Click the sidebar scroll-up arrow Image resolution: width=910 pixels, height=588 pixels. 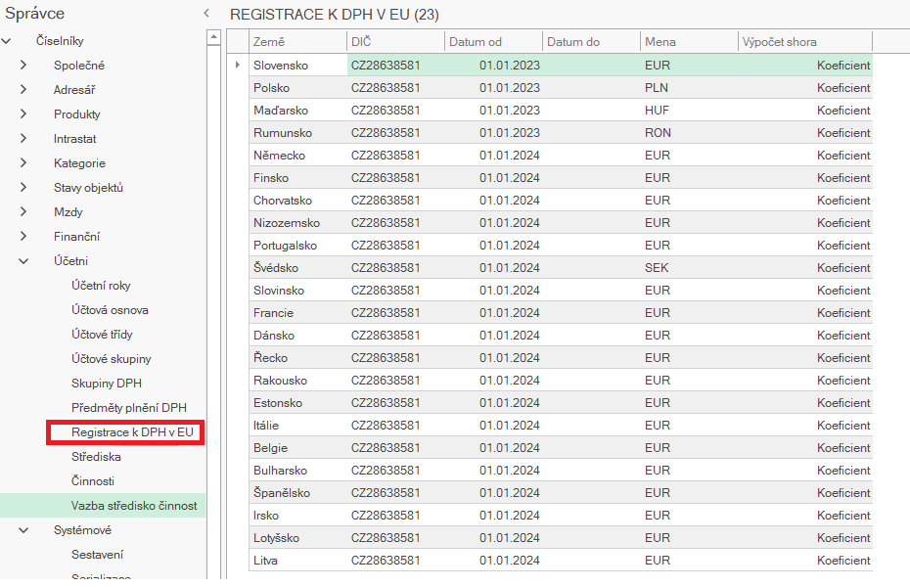coord(213,38)
